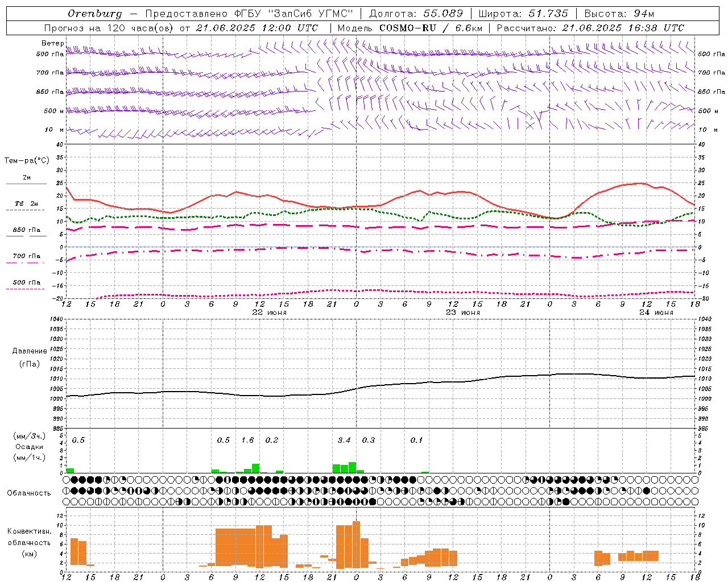Click the "Осадки" panel label

coord(29,447)
